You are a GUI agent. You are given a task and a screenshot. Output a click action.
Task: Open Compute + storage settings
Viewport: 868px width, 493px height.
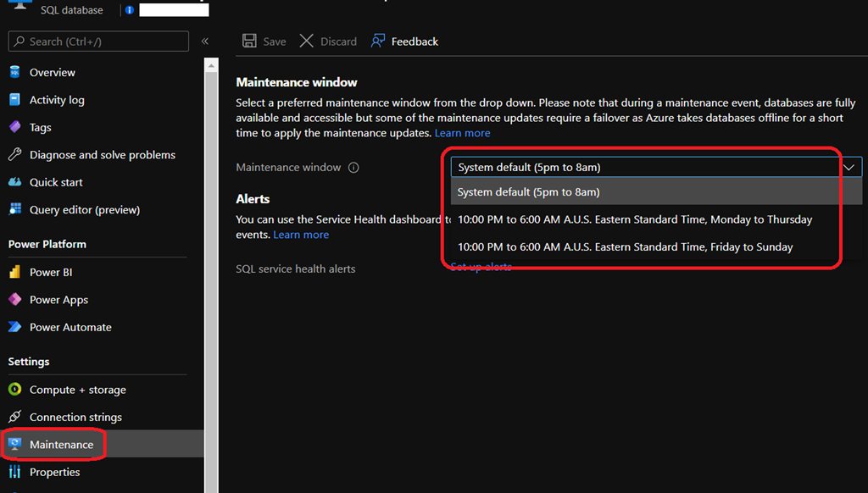(x=77, y=390)
